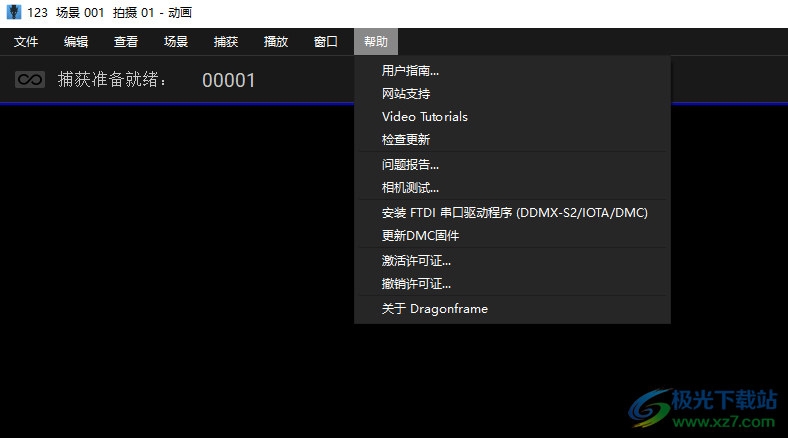Open the 播放 menu
Viewport: 788px width, 438px height.
coord(276,42)
